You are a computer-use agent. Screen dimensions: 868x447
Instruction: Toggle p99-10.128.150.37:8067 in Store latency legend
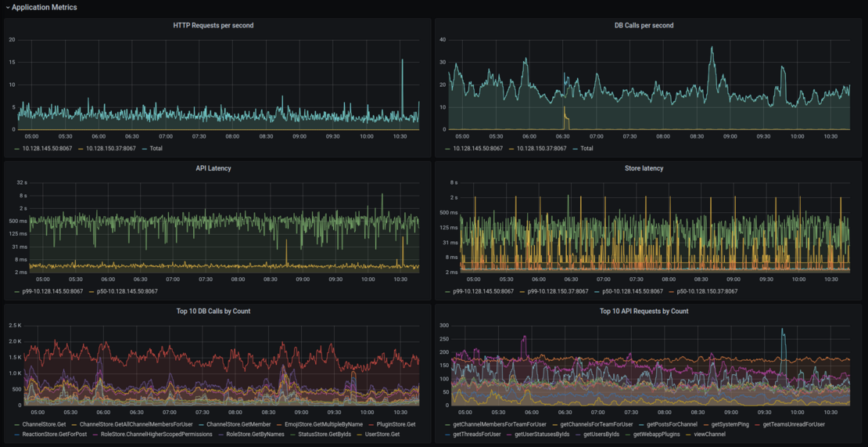pos(559,291)
